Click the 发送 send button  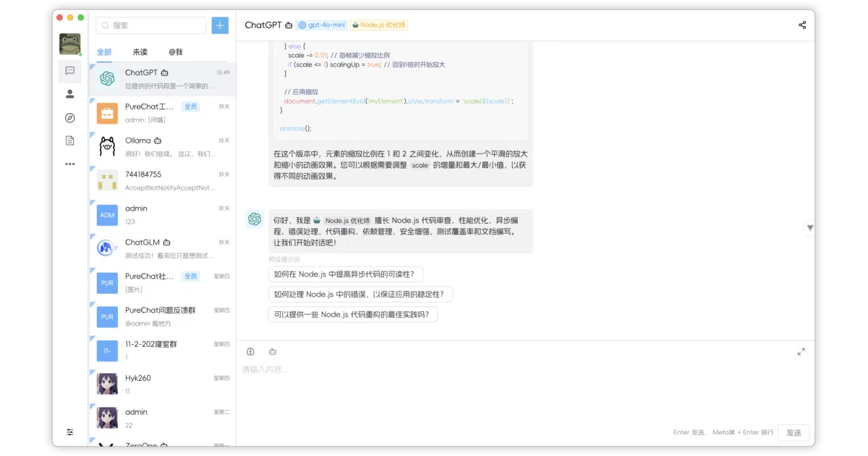pos(793,433)
